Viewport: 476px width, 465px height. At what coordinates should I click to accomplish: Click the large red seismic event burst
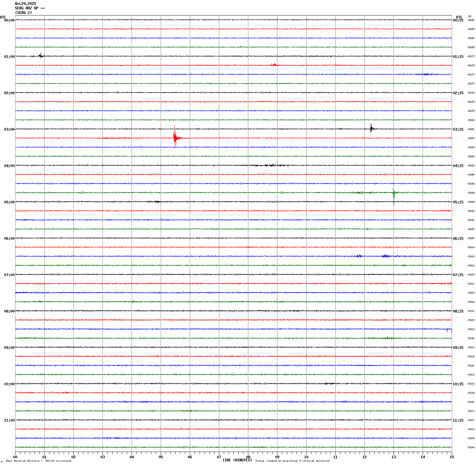[175, 137]
